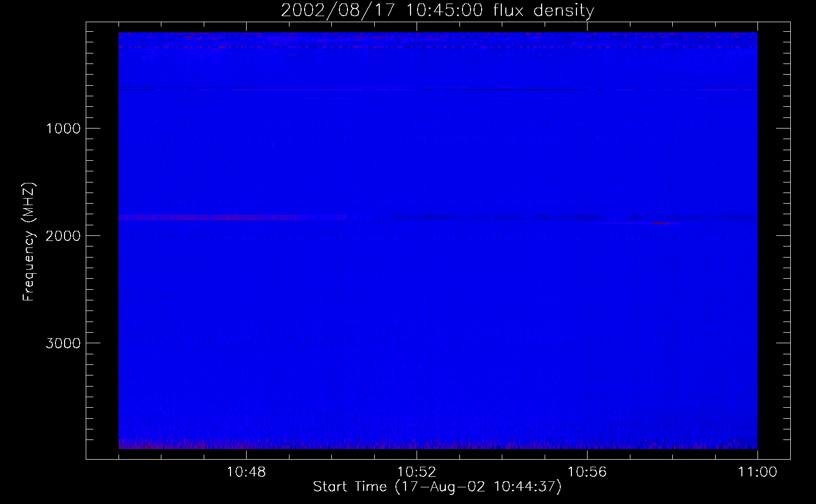Click the 10:48 time tick label
Screen dimensions: 816x504
246,472
